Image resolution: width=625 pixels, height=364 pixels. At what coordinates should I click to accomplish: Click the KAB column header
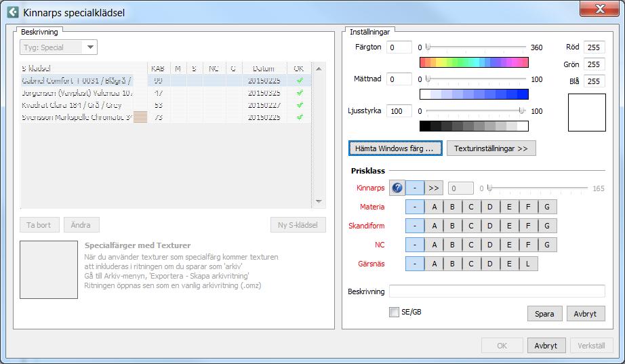[x=158, y=68]
